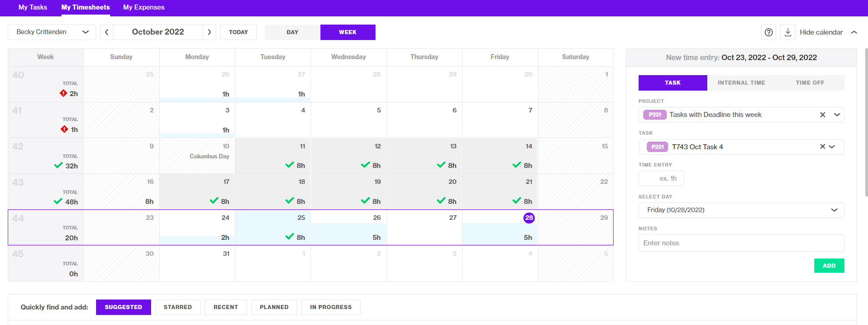Select the Internal Time entry type
The image size is (868, 325).
[x=741, y=83]
